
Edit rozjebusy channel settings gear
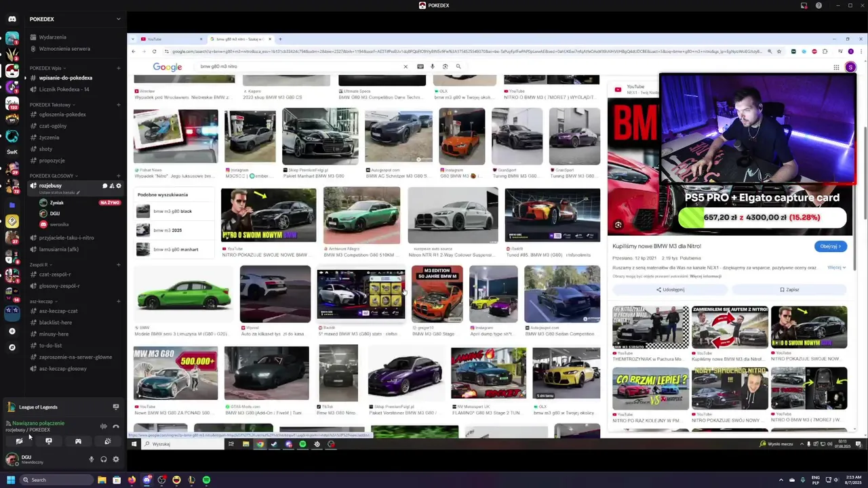click(x=119, y=186)
